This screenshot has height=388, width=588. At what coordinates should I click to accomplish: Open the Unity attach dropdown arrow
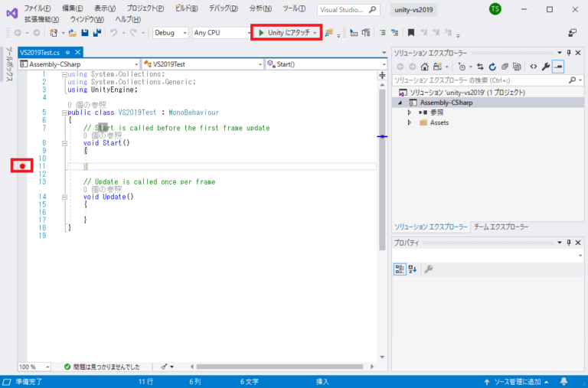point(315,33)
